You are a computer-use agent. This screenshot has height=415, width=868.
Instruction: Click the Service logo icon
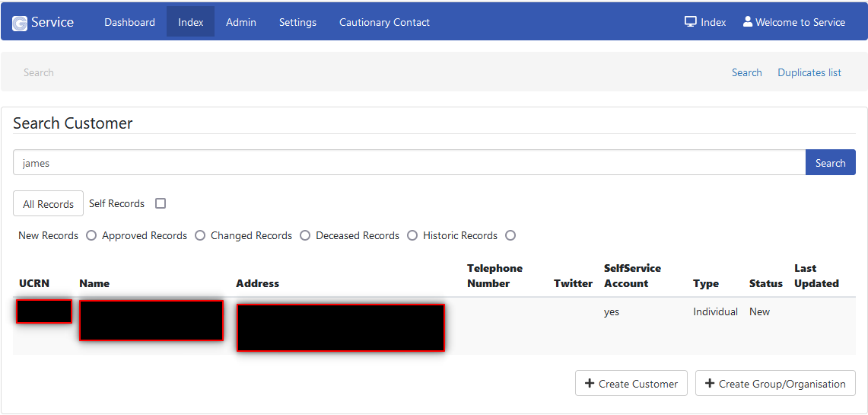point(20,24)
